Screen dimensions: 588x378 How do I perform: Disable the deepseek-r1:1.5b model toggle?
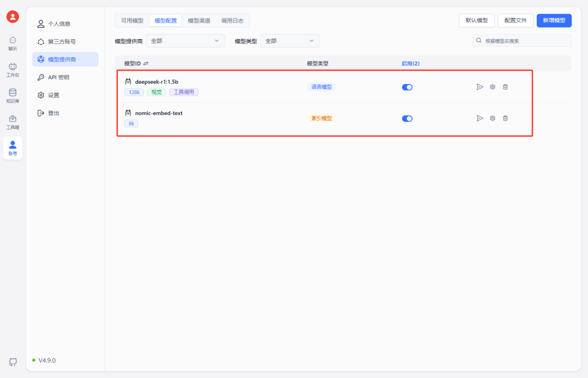pyautogui.click(x=407, y=87)
